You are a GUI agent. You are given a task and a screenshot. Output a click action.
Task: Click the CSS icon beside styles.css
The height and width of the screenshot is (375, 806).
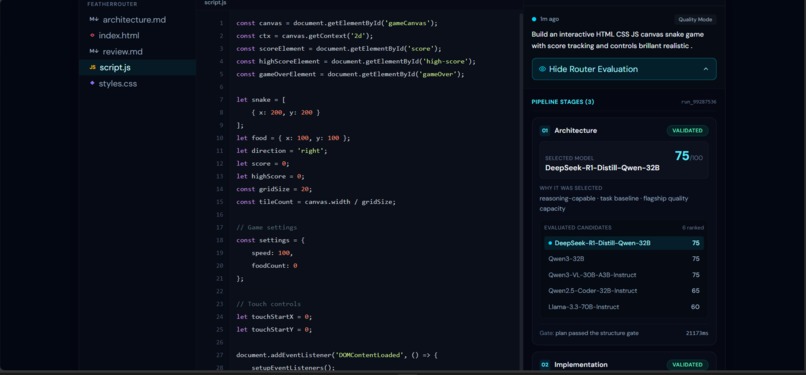point(92,83)
